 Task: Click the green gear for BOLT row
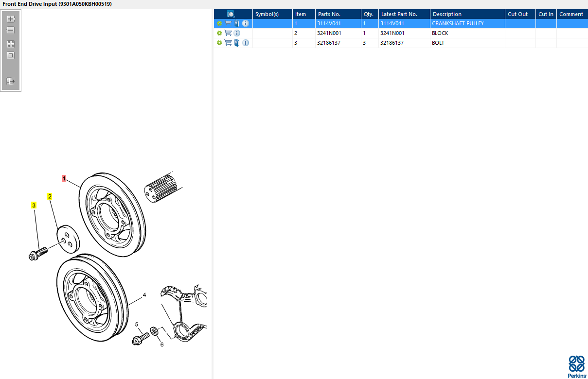(x=219, y=43)
